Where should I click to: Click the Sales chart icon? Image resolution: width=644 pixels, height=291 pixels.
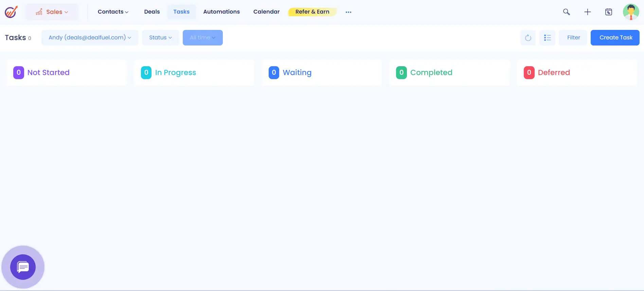(x=39, y=12)
